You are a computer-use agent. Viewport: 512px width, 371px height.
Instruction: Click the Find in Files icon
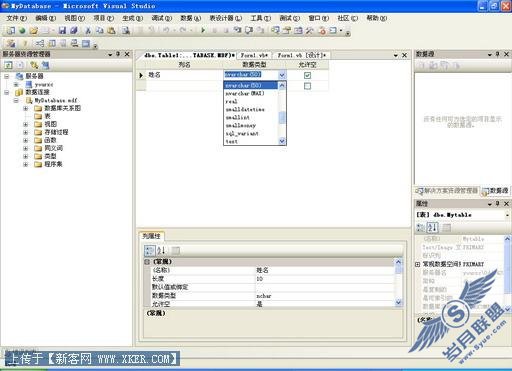(126, 31)
